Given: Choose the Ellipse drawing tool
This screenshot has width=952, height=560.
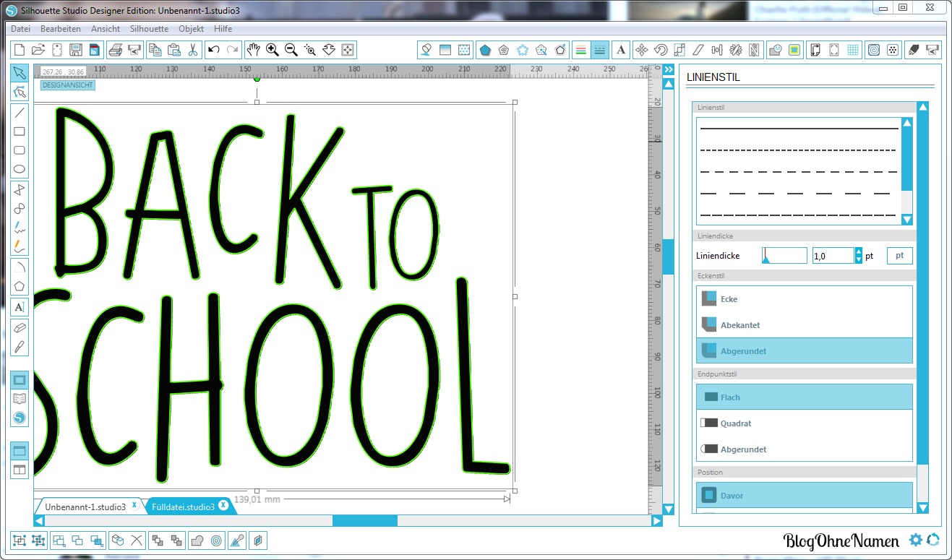Looking at the screenshot, I should pyautogui.click(x=20, y=171).
